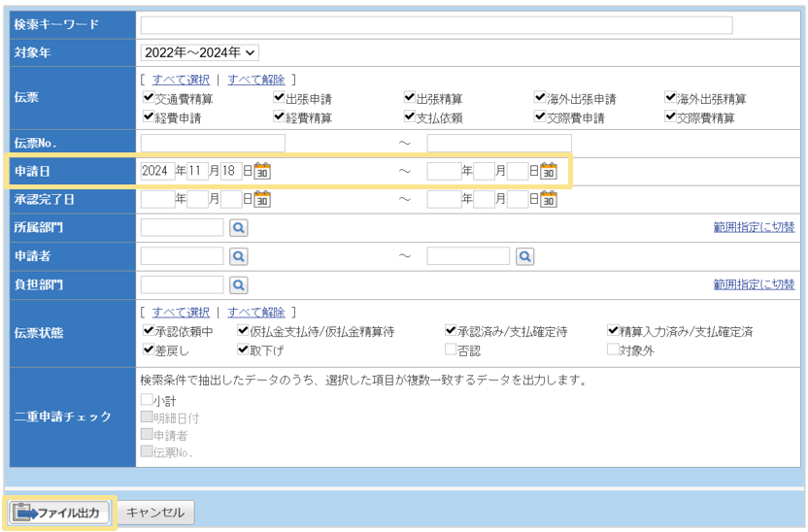Click the 伝票No. start input field
The width and height of the screenshot is (808, 532).
pos(213,144)
